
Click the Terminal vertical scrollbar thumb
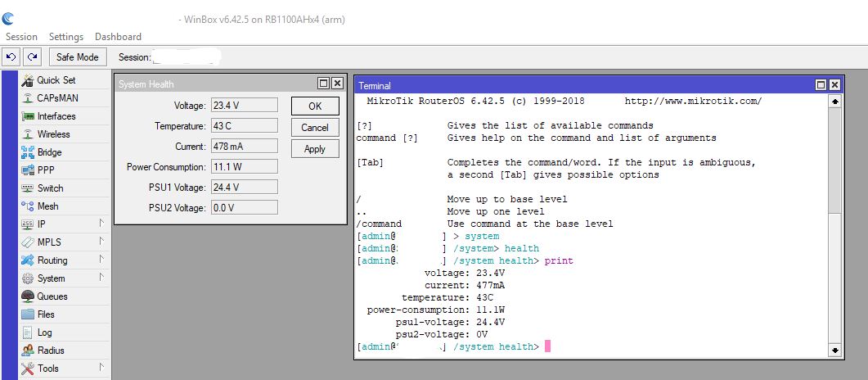(x=834, y=161)
